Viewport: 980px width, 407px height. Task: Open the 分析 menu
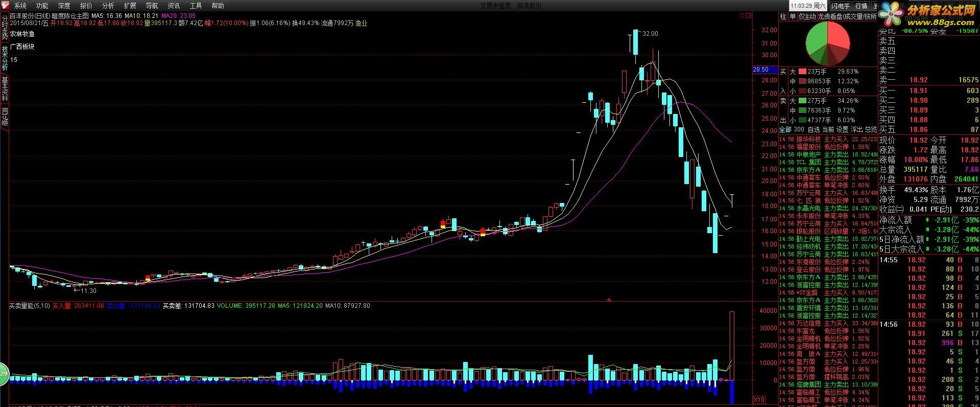pyautogui.click(x=108, y=6)
